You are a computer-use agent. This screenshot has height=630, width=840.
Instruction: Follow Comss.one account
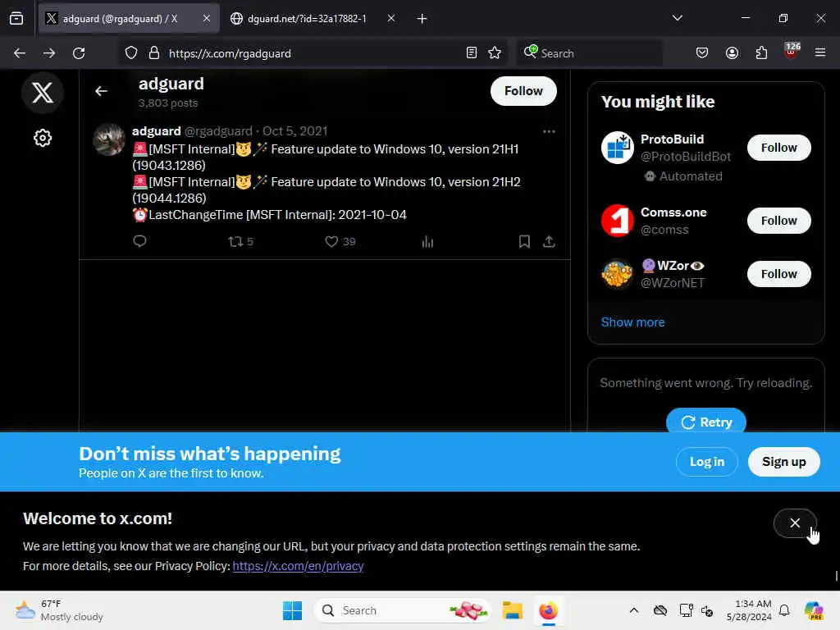click(779, 221)
